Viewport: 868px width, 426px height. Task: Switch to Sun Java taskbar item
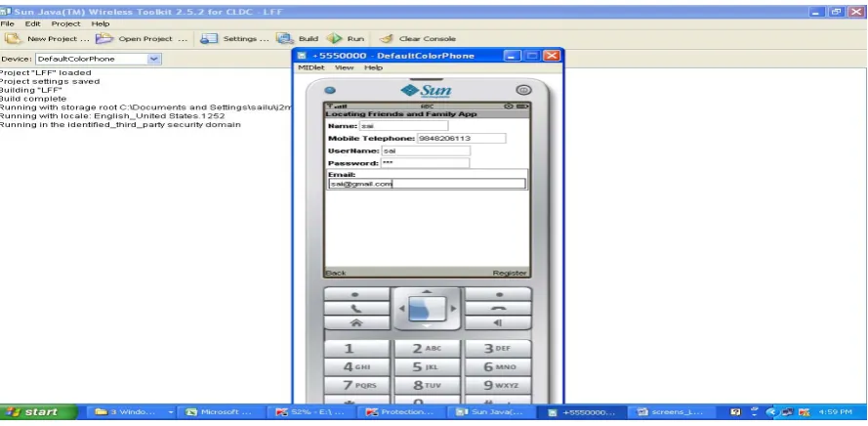[x=490, y=412]
